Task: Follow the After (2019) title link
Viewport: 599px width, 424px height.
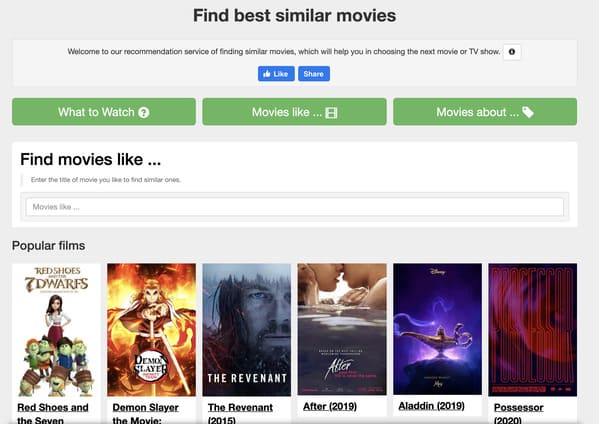Action: point(330,406)
